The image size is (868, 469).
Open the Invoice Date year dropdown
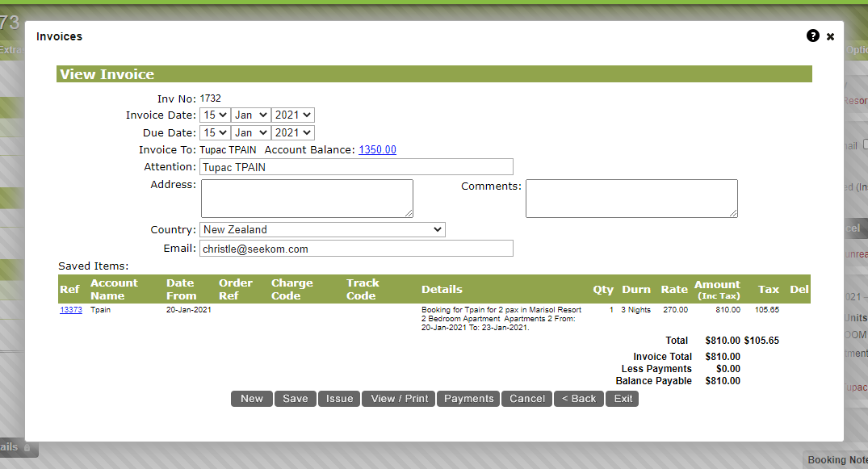(x=292, y=115)
